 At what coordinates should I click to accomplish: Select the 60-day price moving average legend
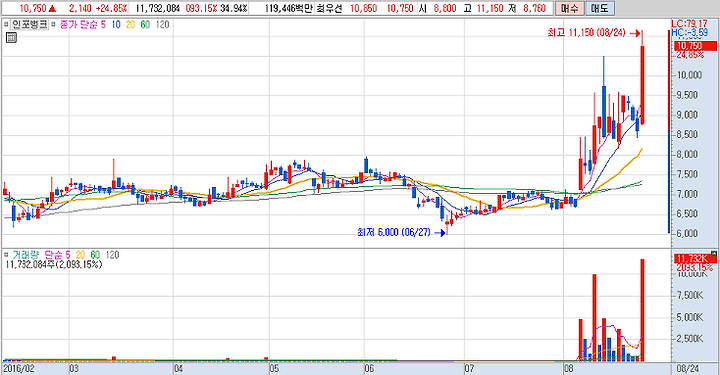(145, 24)
